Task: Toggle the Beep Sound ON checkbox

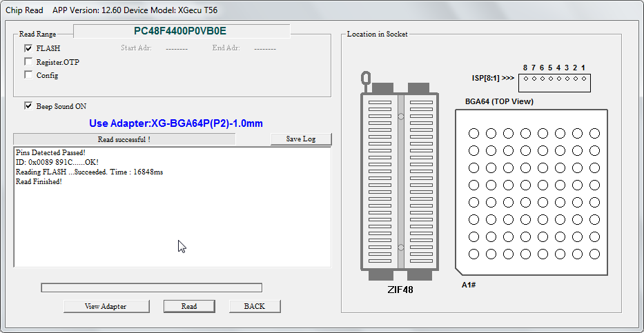Action: tap(28, 106)
